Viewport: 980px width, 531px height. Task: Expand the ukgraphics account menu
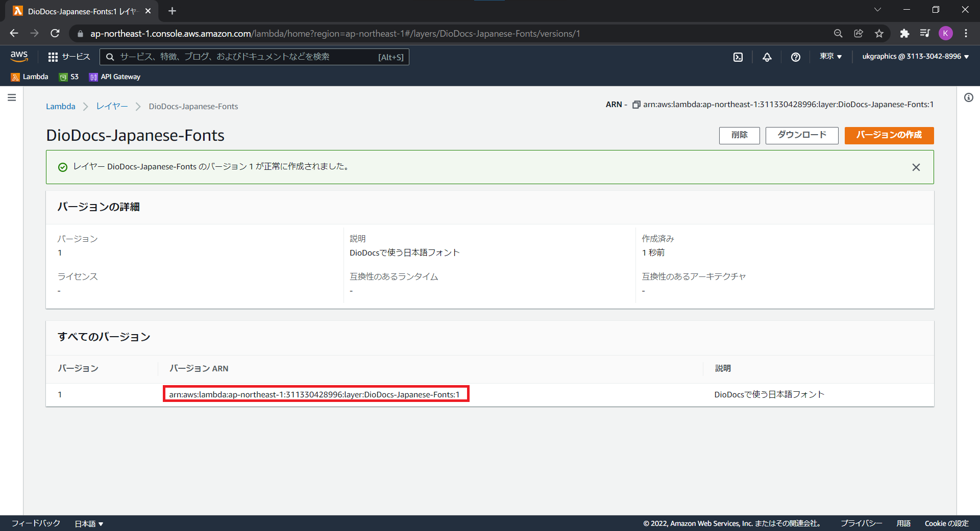click(915, 57)
